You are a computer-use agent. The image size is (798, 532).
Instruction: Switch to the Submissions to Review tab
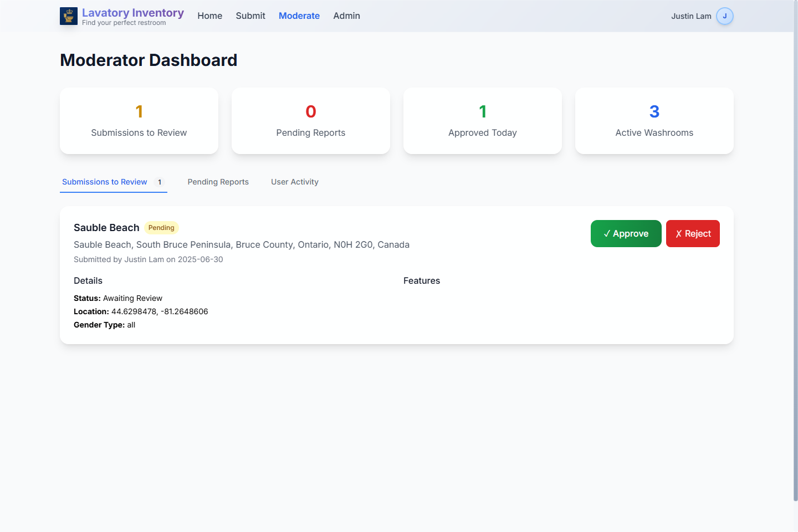114,182
